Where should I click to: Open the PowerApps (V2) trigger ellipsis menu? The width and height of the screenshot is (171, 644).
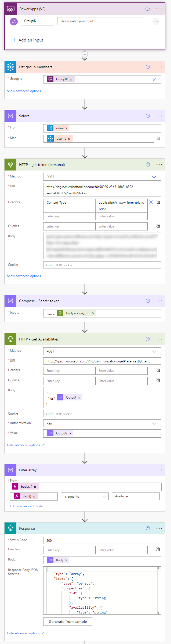pyautogui.click(x=159, y=9)
